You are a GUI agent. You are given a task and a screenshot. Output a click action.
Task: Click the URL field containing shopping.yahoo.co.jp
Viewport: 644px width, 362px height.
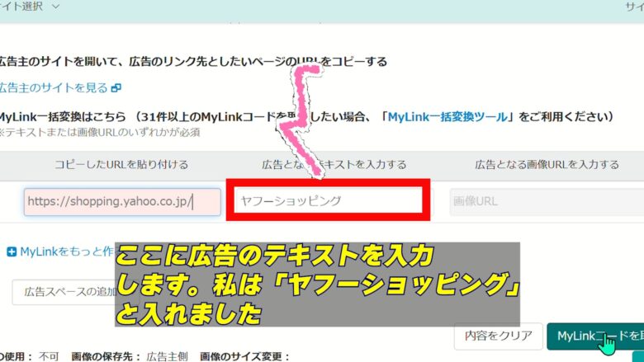[122, 201]
